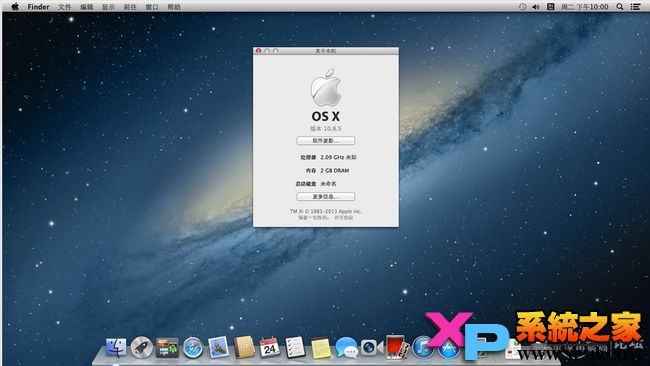The image size is (650, 366).
Task: Open the 许可协议 link
Action: coord(344,218)
